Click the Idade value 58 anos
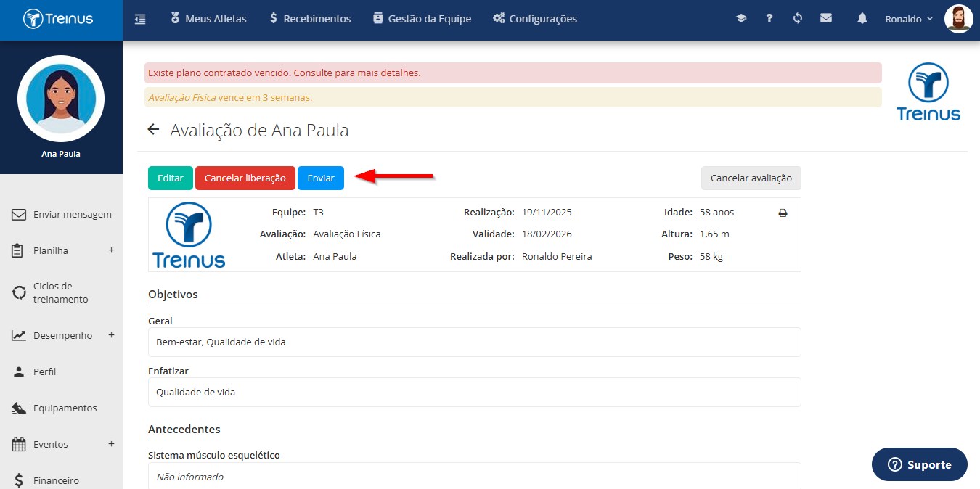 [716, 213]
